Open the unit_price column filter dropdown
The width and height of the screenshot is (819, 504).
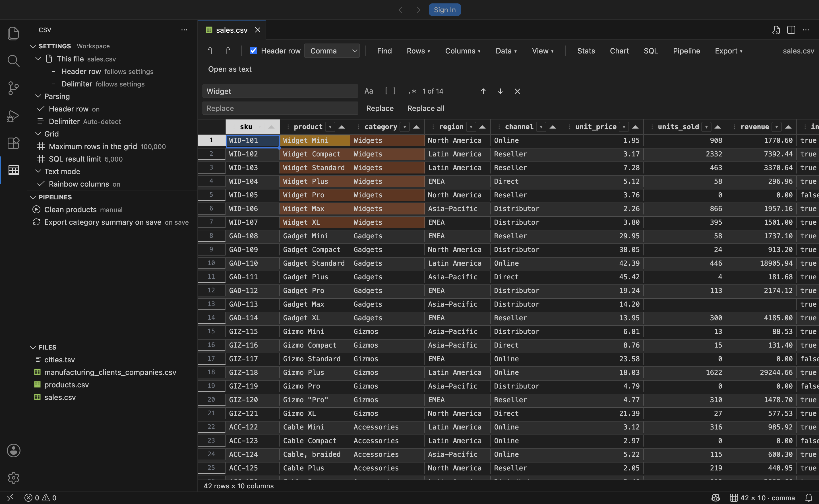coord(624,127)
